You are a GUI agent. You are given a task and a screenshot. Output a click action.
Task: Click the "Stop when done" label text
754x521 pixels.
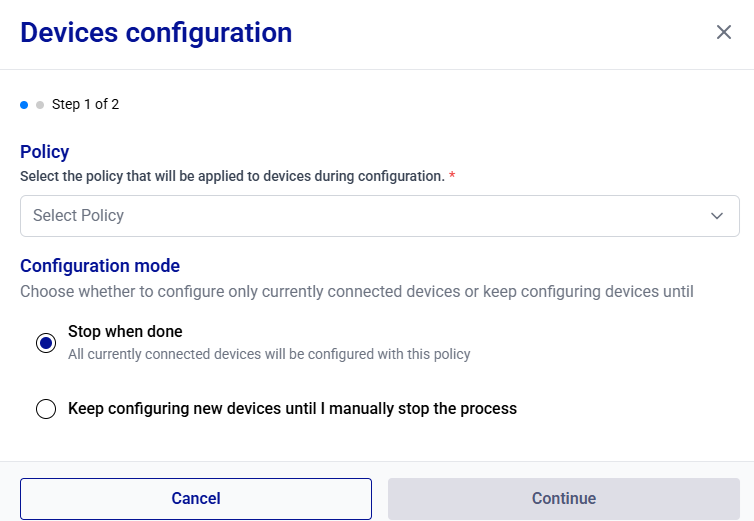(125, 332)
